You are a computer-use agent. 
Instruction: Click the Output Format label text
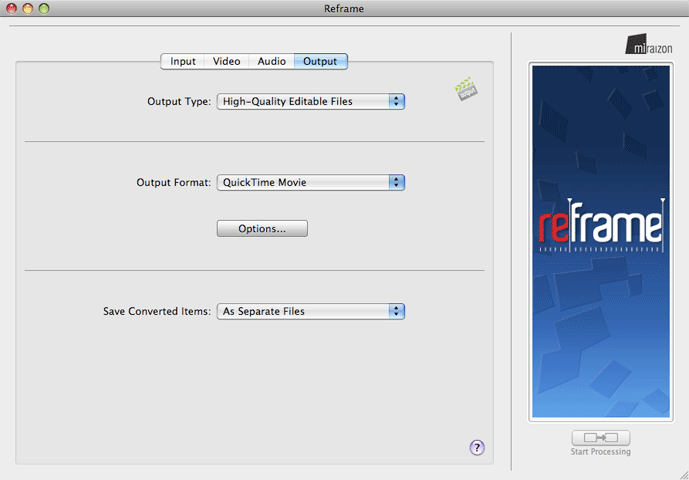click(x=173, y=182)
